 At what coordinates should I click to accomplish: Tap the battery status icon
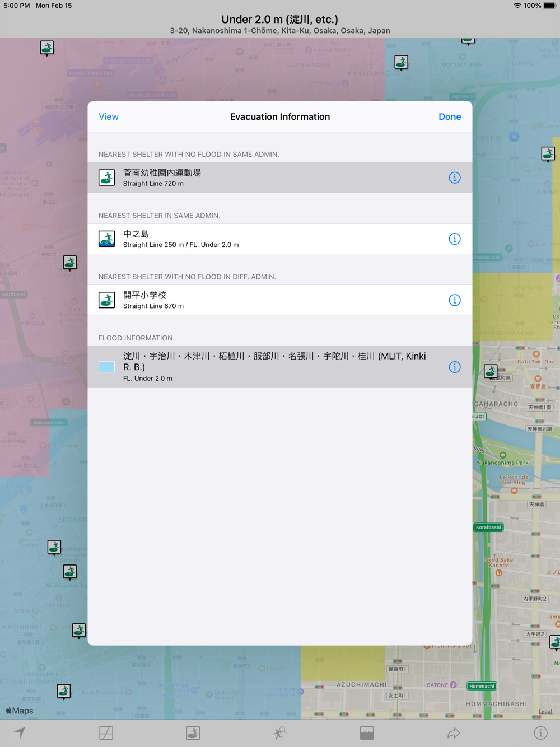(x=549, y=6)
